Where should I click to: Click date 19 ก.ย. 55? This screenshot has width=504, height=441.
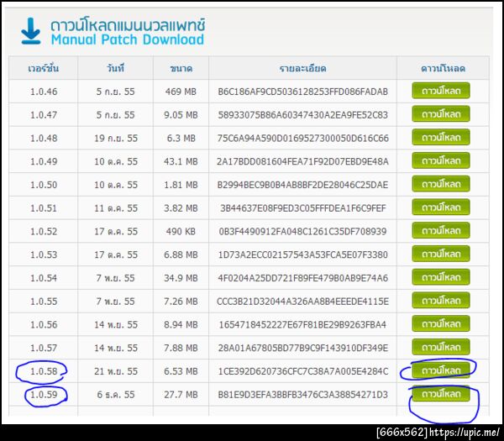click(x=116, y=139)
